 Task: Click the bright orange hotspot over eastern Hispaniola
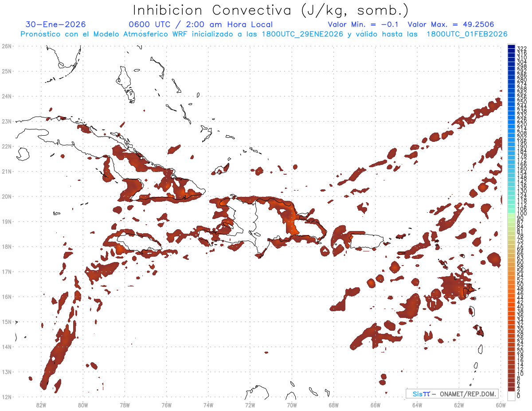(293, 227)
